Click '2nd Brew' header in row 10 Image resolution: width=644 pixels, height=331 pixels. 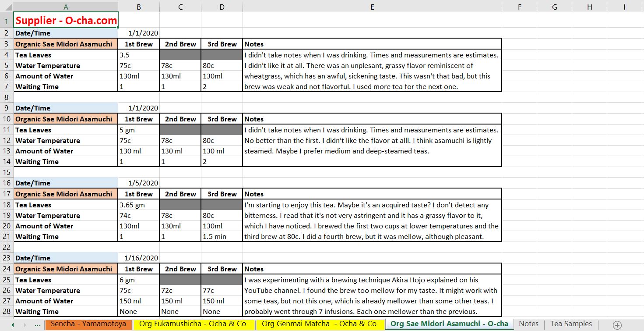pyautogui.click(x=180, y=119)
